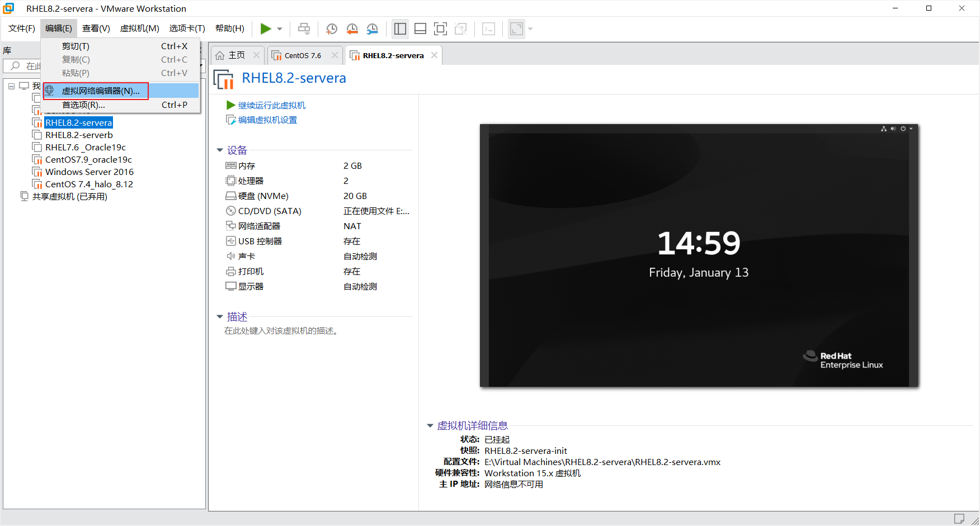Collapse the library root tree node
Screen dimensions: 980x526
tap(11, 86)
